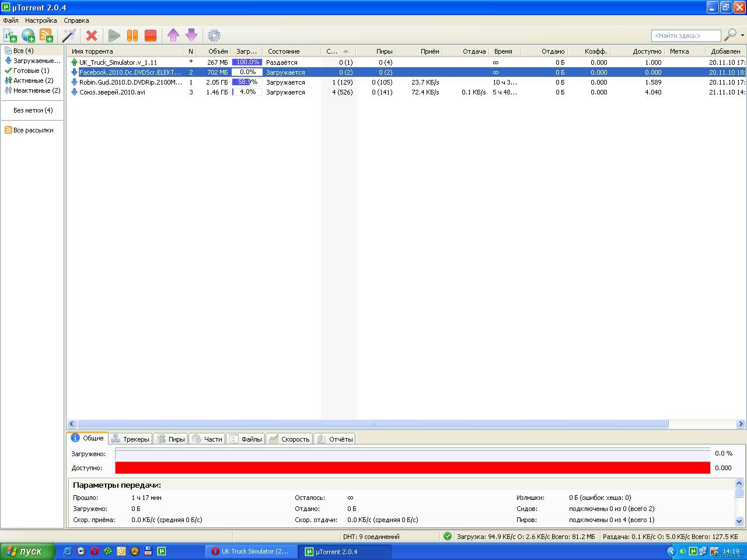Click 'DHT: 9 соединений' in status bar
The height and width of the screenshot is (560, 747).
(x=371, y=537)
